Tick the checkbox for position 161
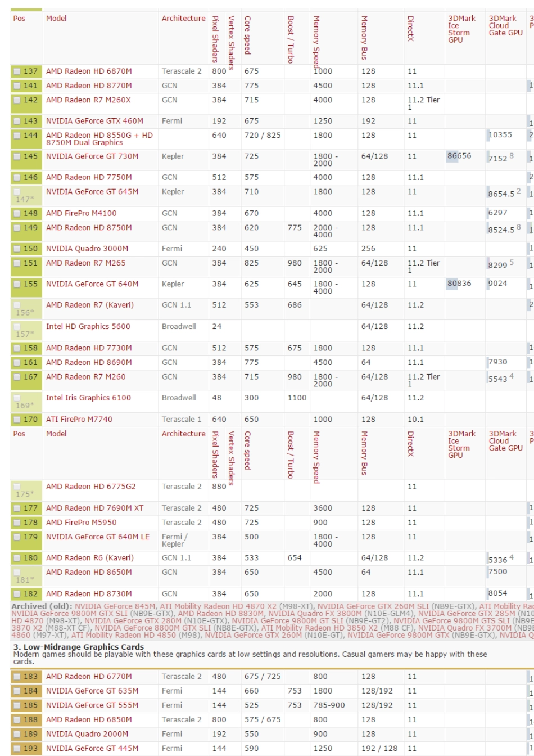The height and width of the screenshot is (756, 534). (17, 363)
